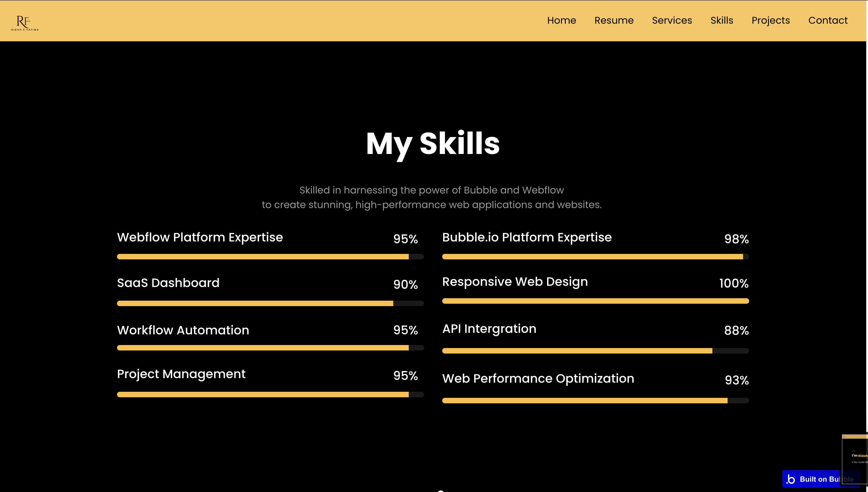The height and width of the screenshot is (492, 868).
Task: Click the SaaS Dashboard label
Action: [x=168, y=282]
